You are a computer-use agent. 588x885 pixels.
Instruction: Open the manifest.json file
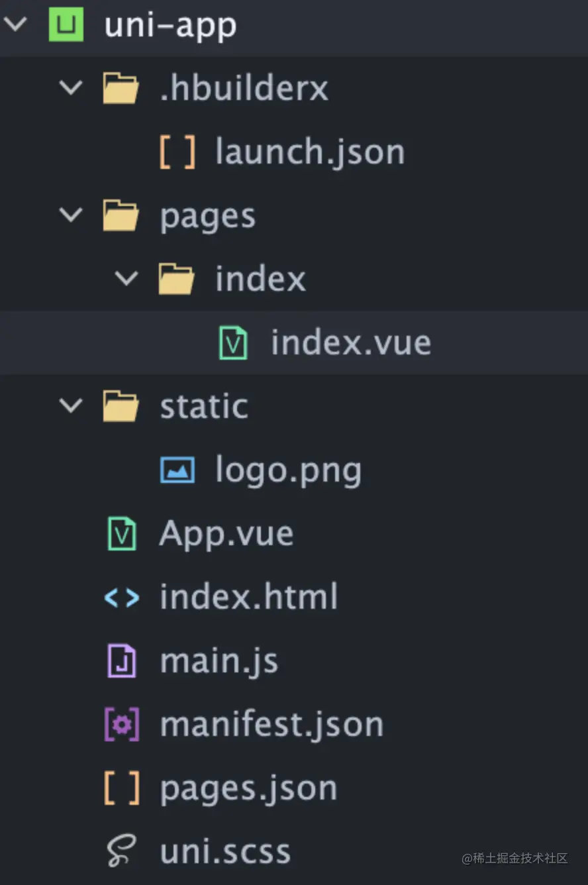[271, 725]
